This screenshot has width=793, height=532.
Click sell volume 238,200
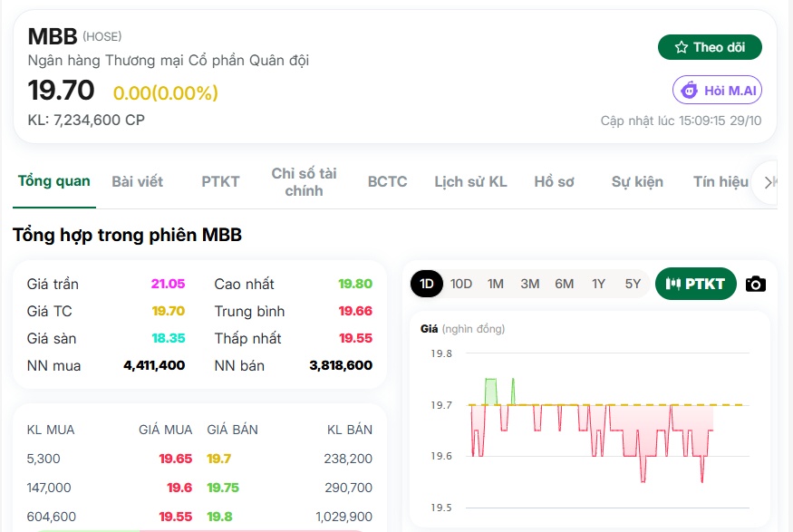(x=348, y=459)
